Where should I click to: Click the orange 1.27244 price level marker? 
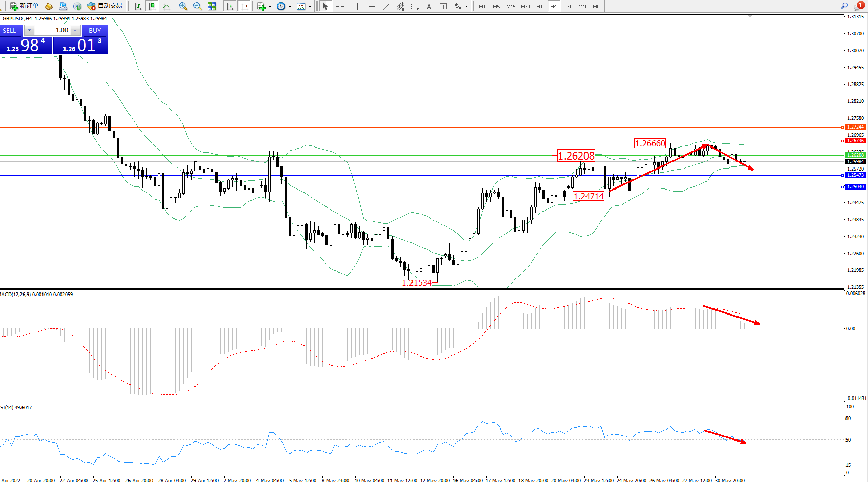pyautogui.click(x=855, y=127)
